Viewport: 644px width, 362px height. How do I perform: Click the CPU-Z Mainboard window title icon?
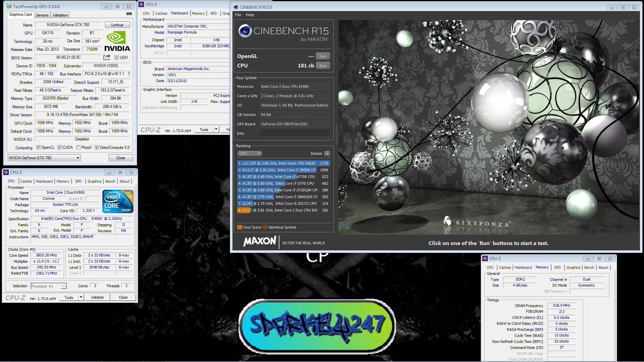[141, 4]
